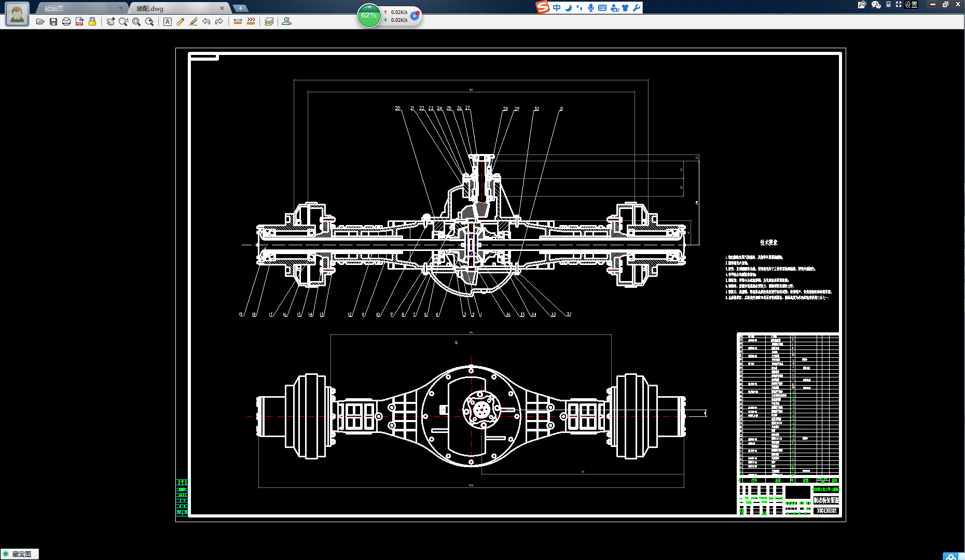Undo the last action
This screenshot has height=560, width=965.
[206, 22]
